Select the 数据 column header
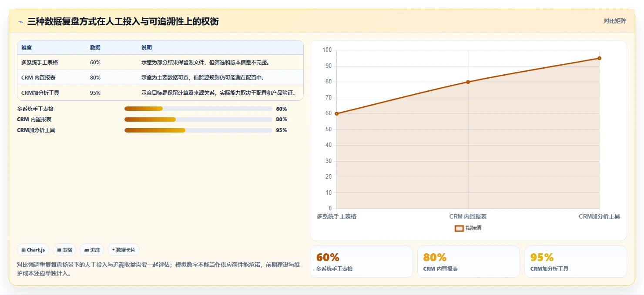The height and width of the screenshot is (295, 644). (95, 48)
